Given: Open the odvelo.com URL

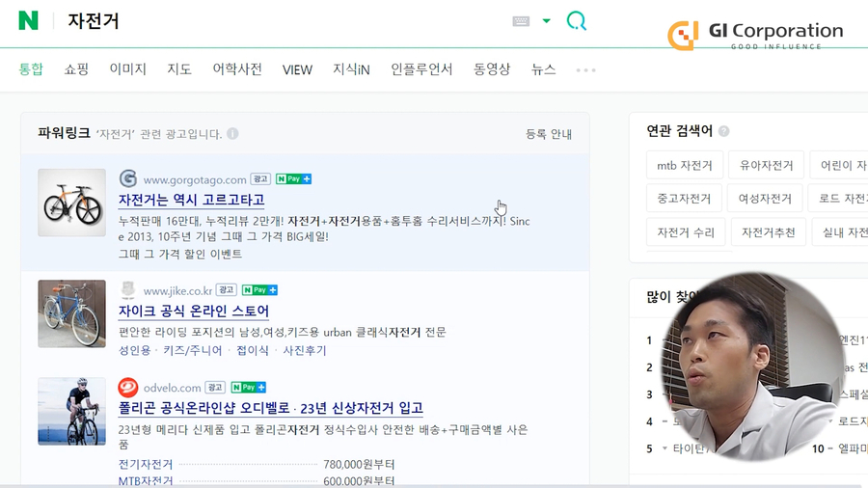Looking at the screenshot, I should (173, 388).
